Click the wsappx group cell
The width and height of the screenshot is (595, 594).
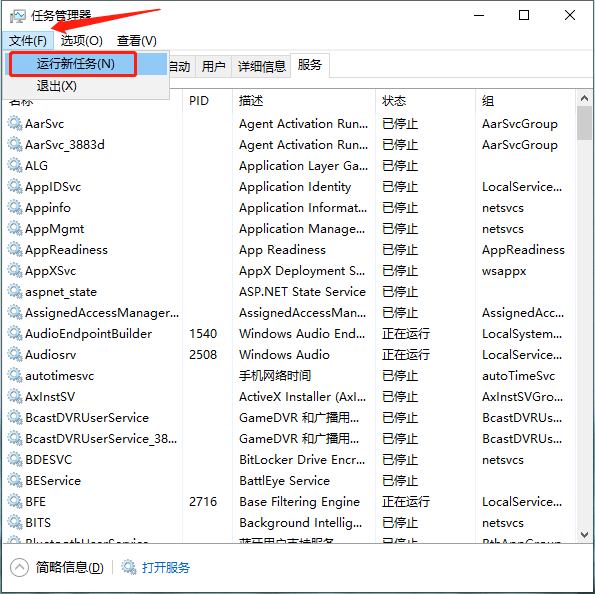click(x=504, y=271)
